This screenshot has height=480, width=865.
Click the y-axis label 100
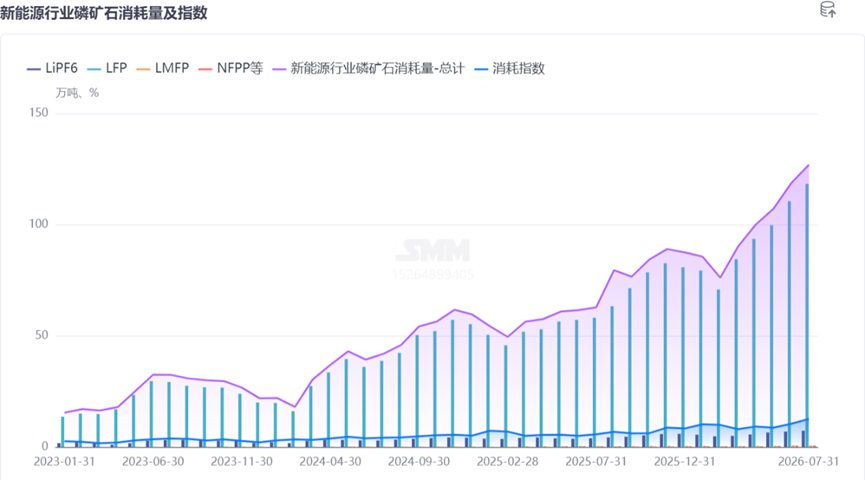[x=39, y=224]
